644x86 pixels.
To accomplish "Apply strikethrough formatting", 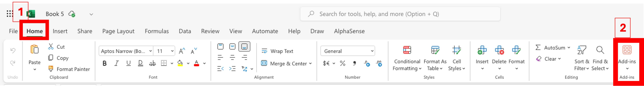I will click(152, 63).
